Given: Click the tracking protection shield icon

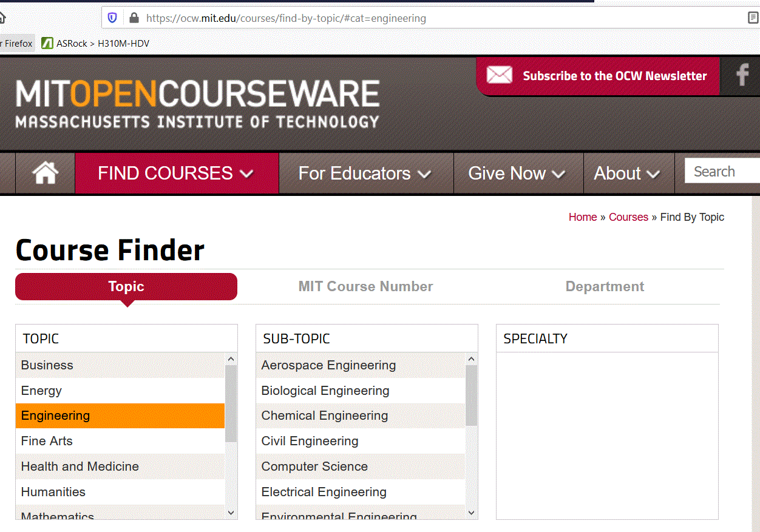Looking at the screenshot, I should point(112,18).
